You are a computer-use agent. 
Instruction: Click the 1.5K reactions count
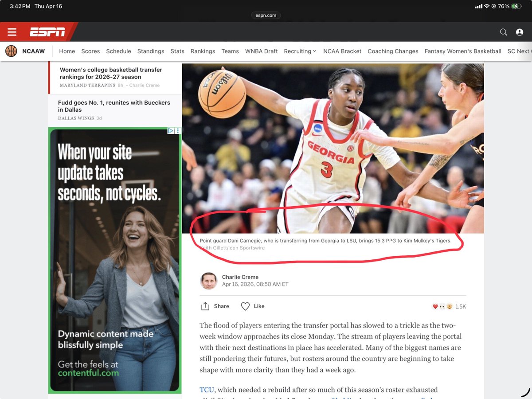[461, 306]
